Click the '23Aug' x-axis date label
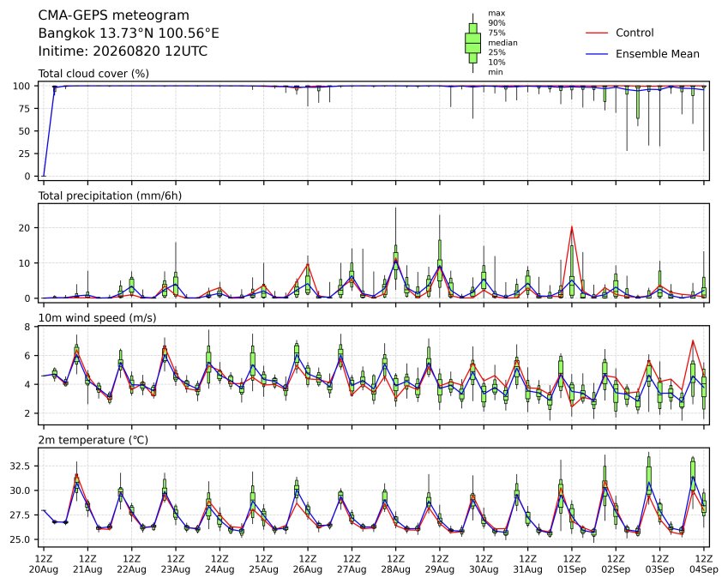Viewport: 728px width, 584px height. 176,569
